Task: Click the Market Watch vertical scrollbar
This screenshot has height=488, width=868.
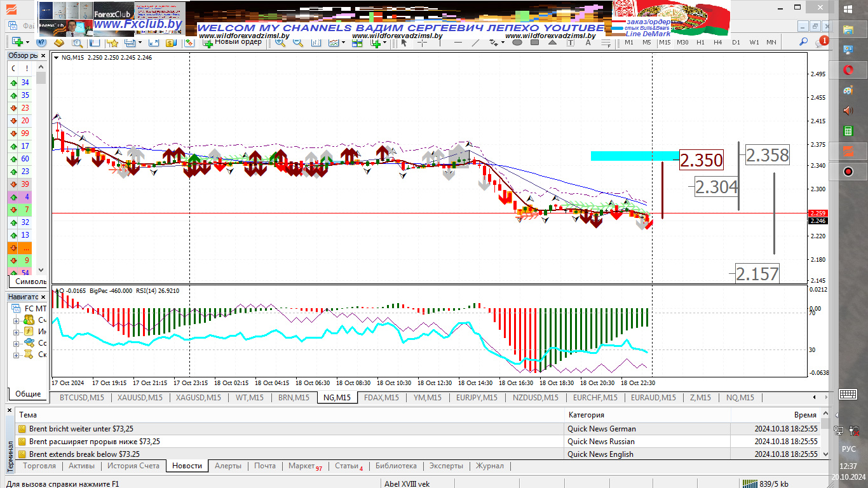Action: [x=41, y=168]
